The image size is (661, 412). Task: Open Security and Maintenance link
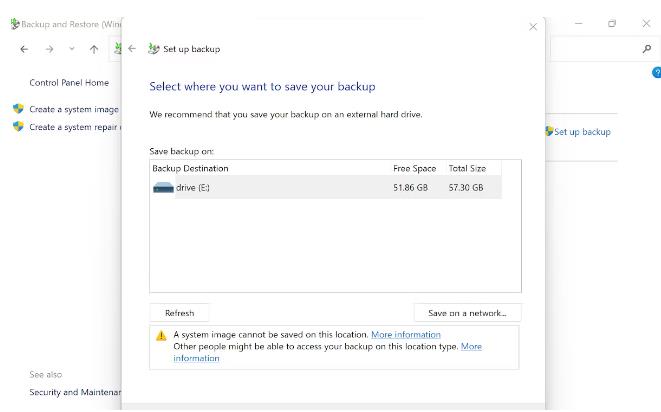click(x=75, y=392)
